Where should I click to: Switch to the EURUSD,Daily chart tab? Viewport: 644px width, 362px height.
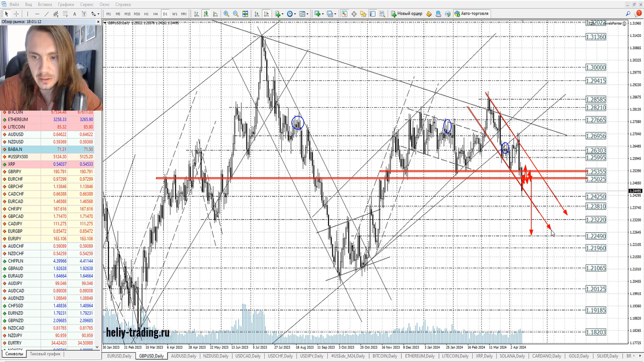point(119,356)
